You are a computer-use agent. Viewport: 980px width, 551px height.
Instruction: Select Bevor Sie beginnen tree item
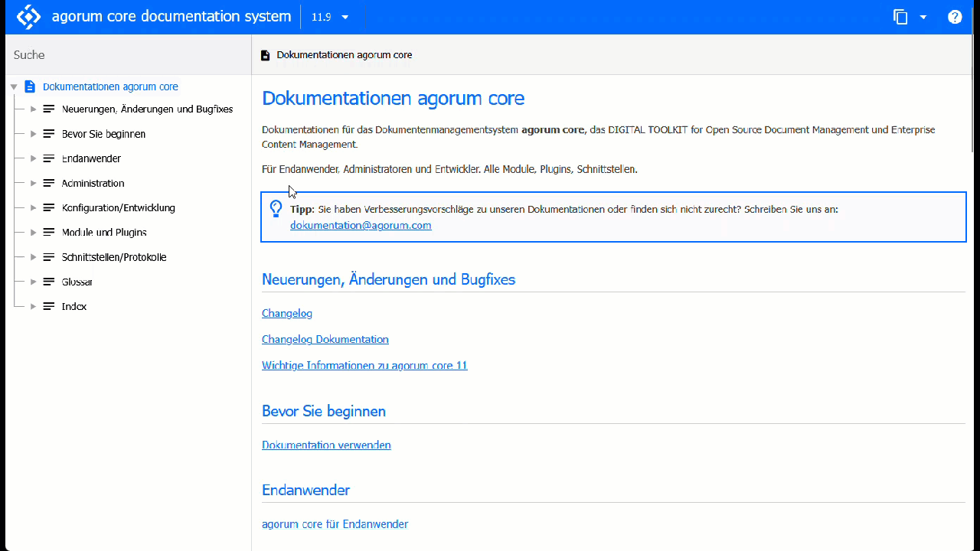(103, 134)
